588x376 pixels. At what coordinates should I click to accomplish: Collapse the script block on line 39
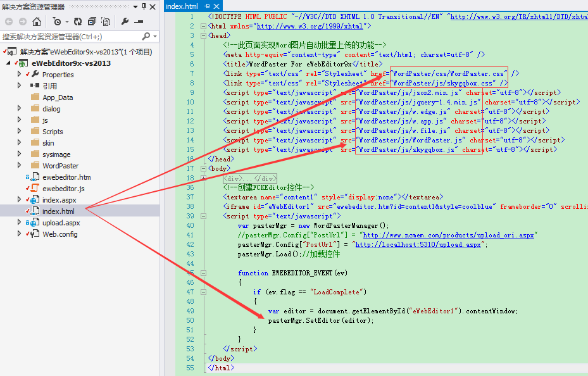(203, 216)
